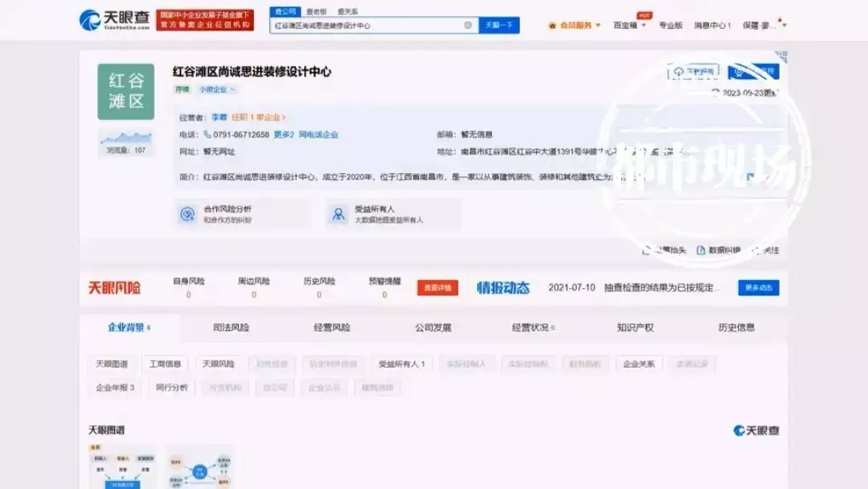This screenshot has width=868, height=489.
Task: Open the 同电话企业 link
Action: 318,134
